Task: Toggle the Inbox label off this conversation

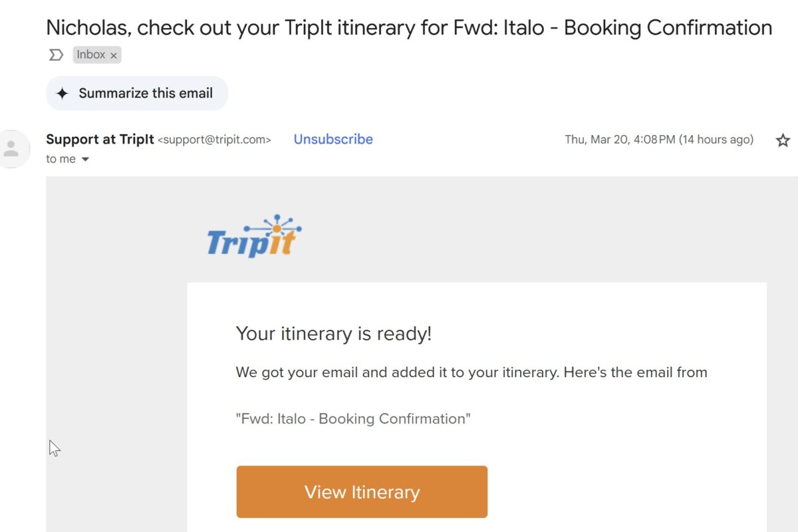Action: pyautogui.click(x=113, y=55)
